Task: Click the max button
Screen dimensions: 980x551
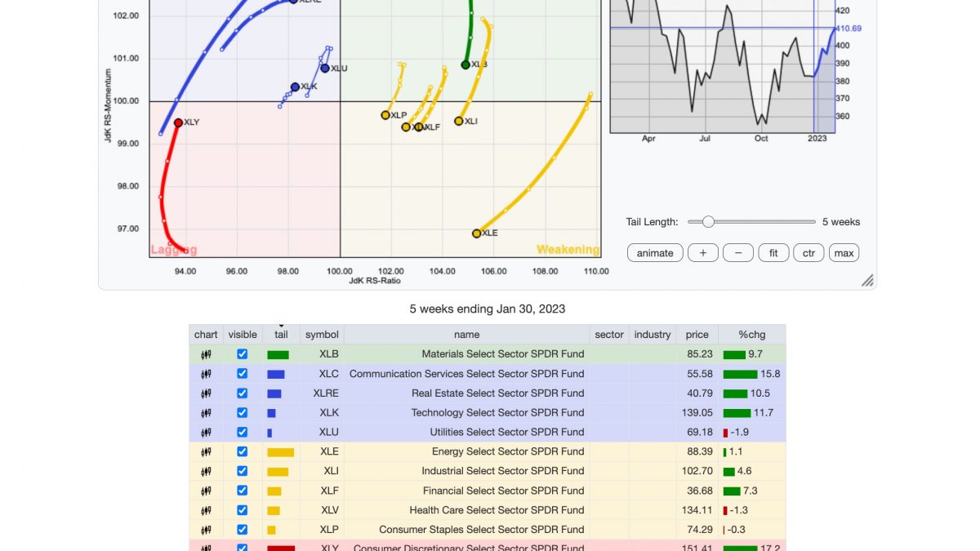Action: coord(844,253)
